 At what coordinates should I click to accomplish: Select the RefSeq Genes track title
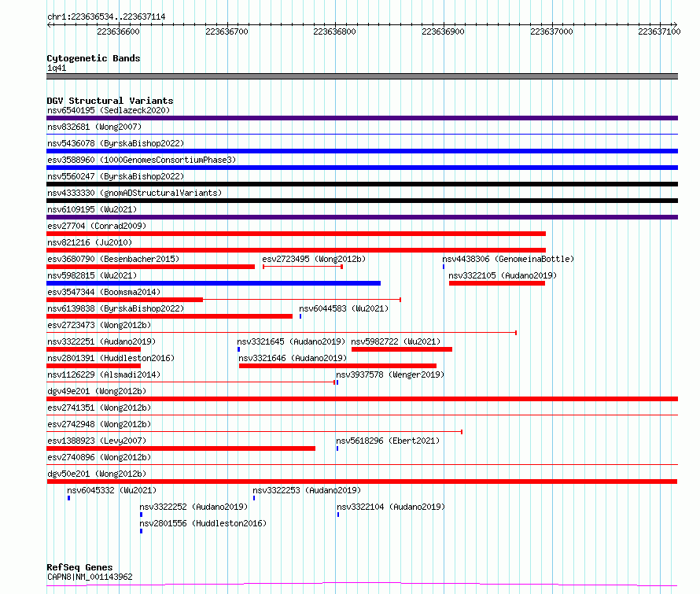pyautogui.click(x=79, y=567)
